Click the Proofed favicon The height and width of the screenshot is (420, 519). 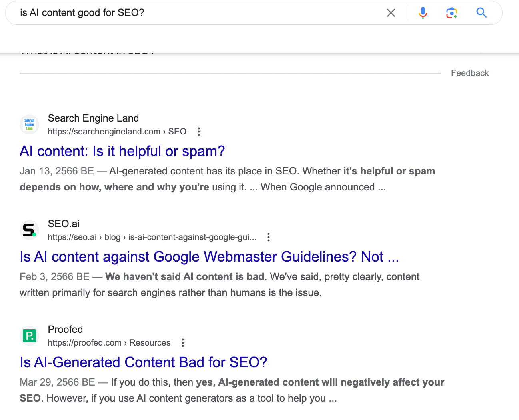pyautogui.click(x=29, y=336)
